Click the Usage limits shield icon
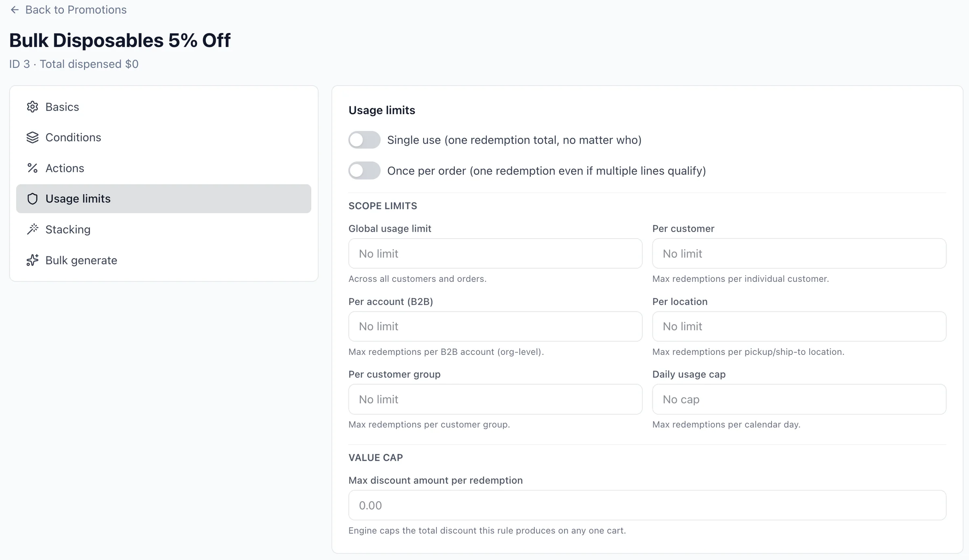This screenshot has height=560, width=969. click(x=32, y=199)
